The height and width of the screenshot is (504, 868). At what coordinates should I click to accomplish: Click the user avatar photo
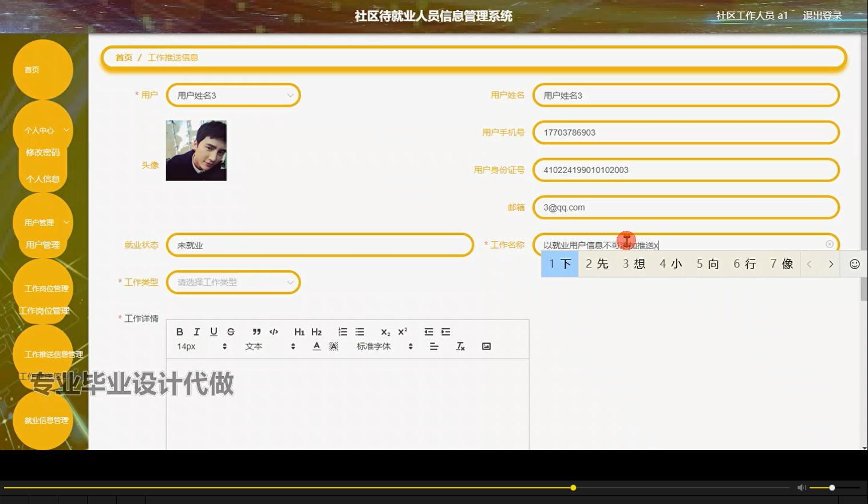click(x=196, y=151)
